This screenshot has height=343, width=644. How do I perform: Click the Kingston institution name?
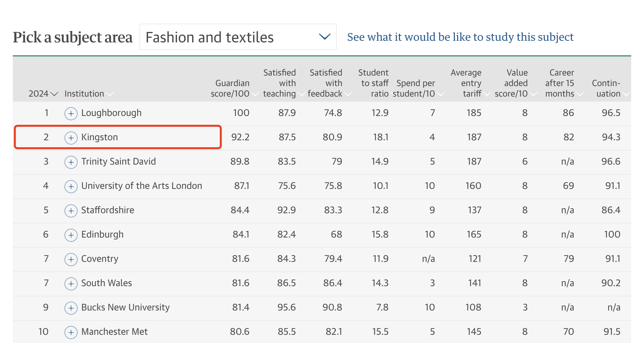[99, 137]
